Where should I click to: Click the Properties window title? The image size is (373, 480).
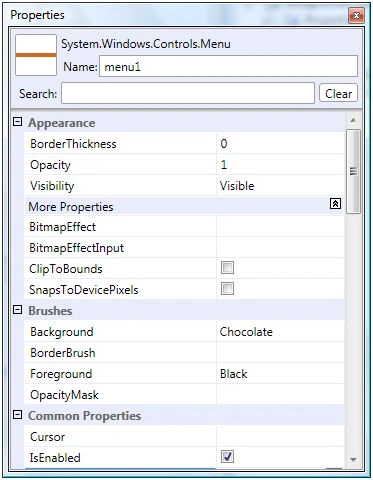(37, 15)
